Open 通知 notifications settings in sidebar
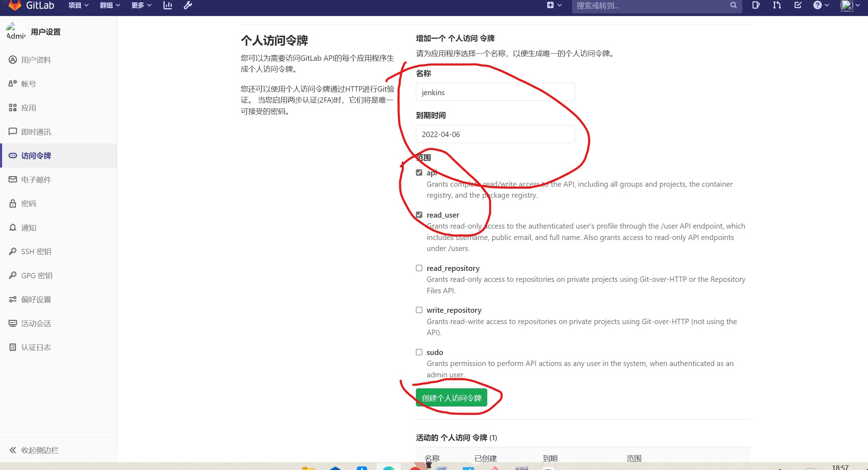 pyautogui.click(x=28, y=228)
